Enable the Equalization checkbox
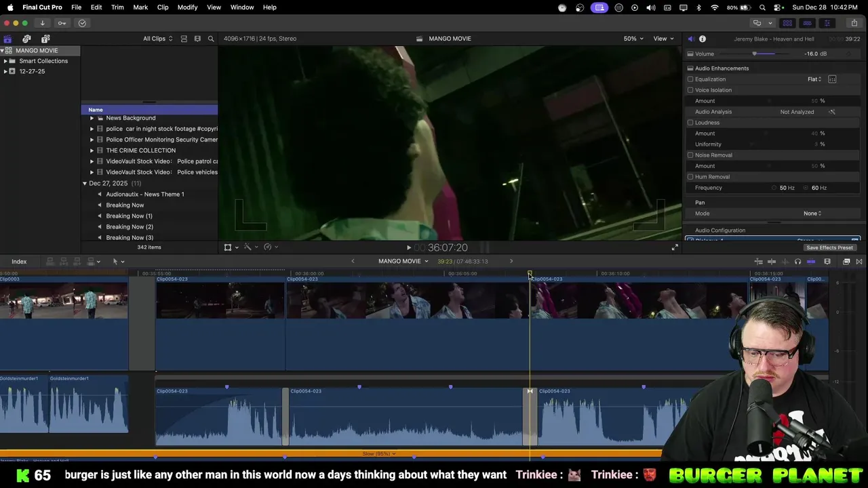Viewport: 868px width, 488px height. tap(690, 79)
